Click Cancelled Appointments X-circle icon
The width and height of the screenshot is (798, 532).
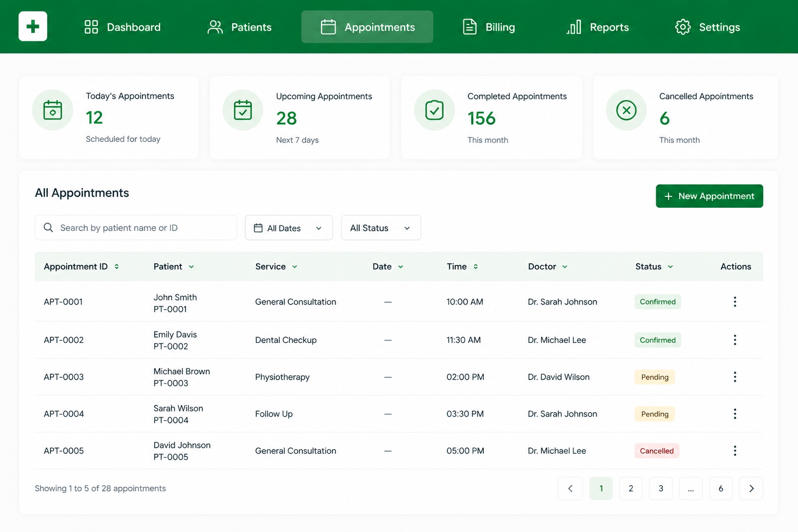[x=627, y=110]
